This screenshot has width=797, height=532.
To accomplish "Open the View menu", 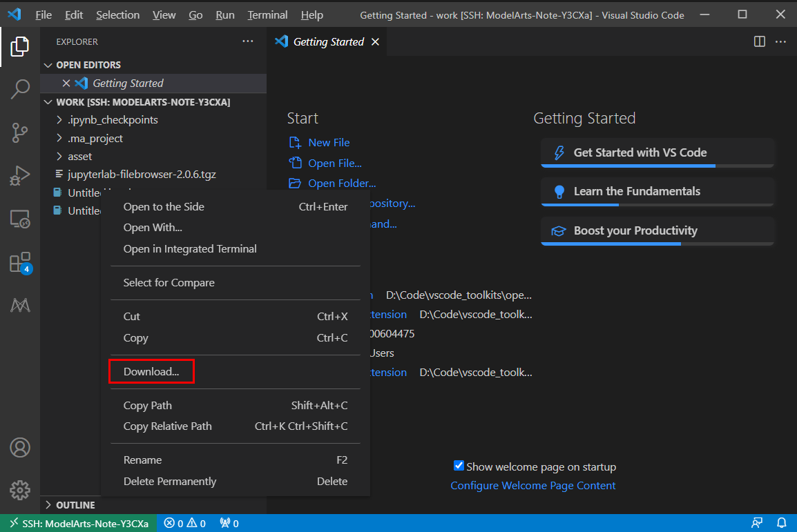I will [164, 14].
